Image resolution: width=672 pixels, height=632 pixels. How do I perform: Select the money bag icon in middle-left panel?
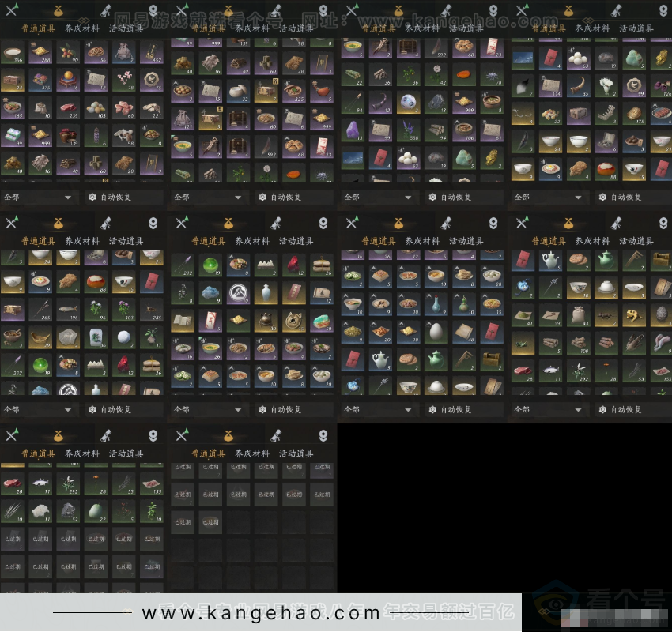tap(57, 223)
